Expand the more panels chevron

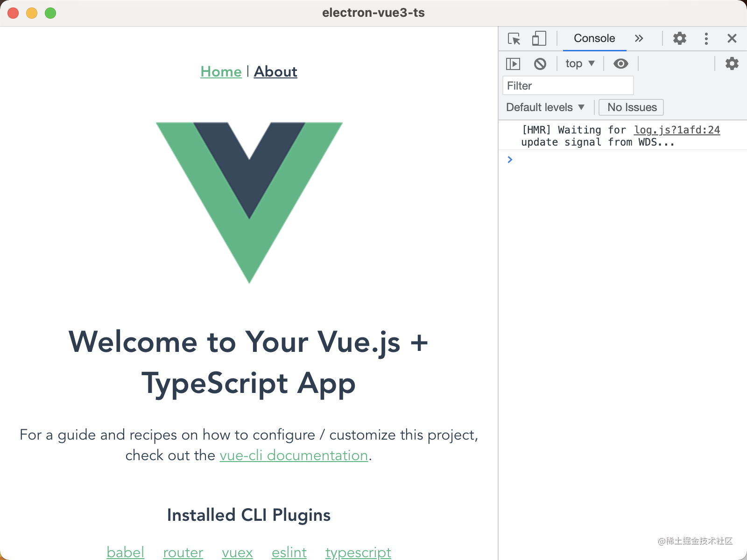tap(639, 39)
